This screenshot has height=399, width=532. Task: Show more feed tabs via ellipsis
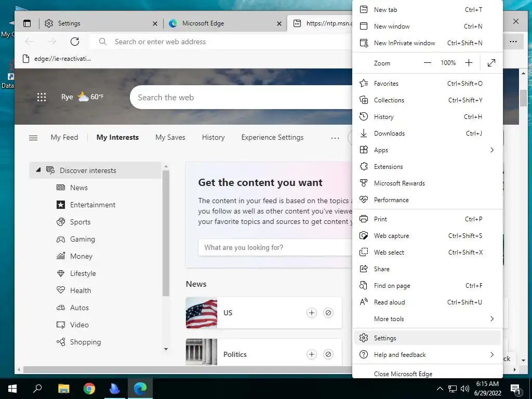(335, 138)
